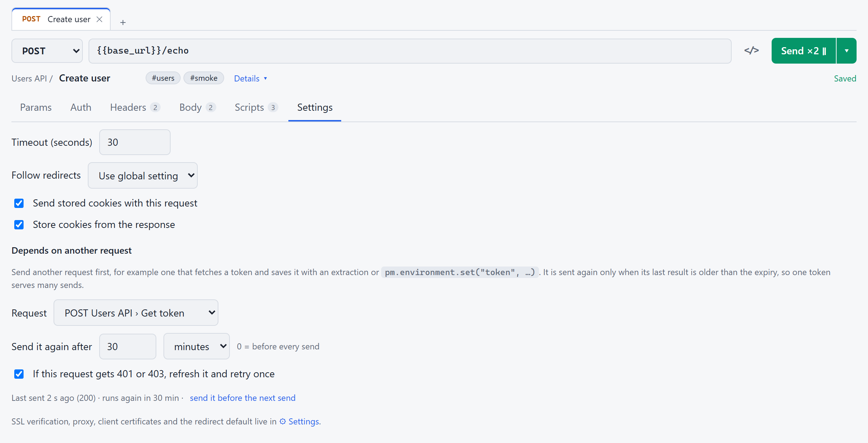The width and height of the screenshot is (868, 443).
Task: Toggle refresh and retry on 401 or 403
Action: (x=19, y=374)
